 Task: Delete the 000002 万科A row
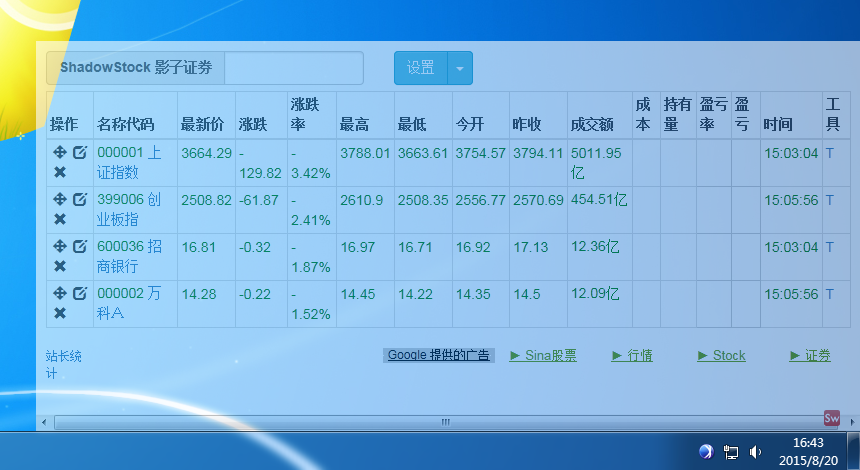tap(60, 313)
